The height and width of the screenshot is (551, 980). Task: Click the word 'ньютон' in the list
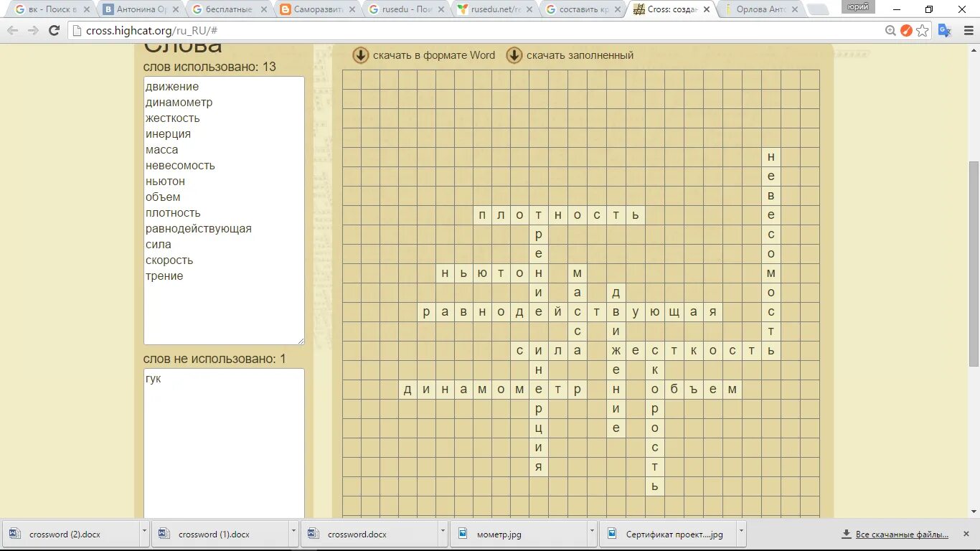[165, 182]
